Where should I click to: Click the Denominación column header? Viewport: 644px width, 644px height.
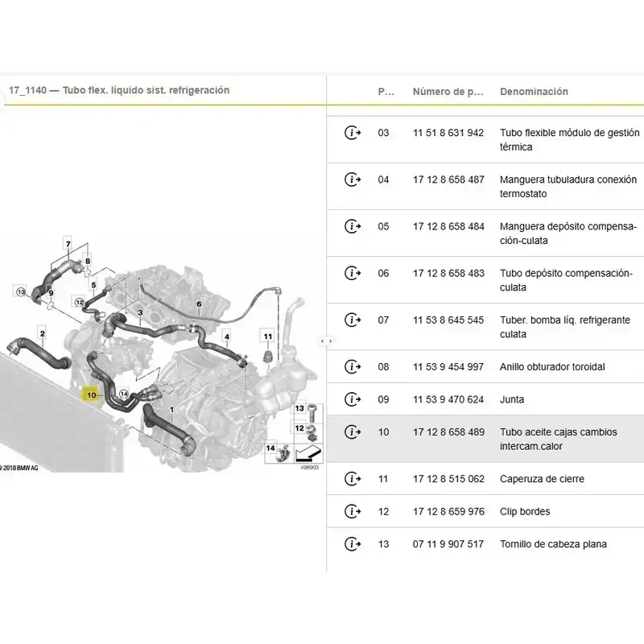pyautogui.click(x=534, y=92)
